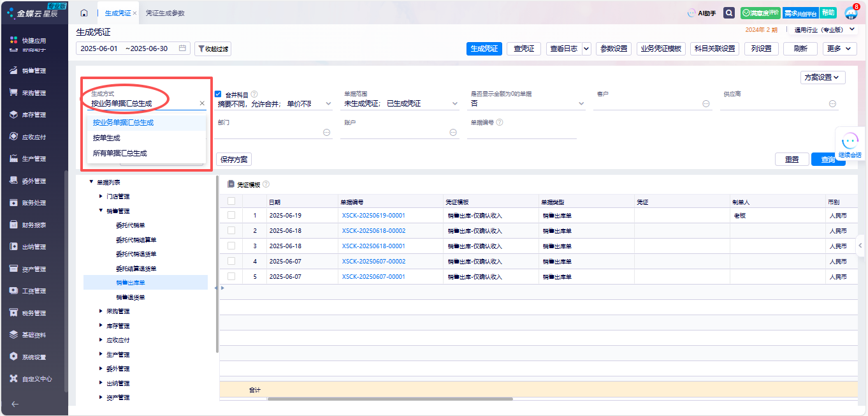Viewport: 868px width, 416px height.
Task: Expand the 方案设置 dropdown
Action: pyautogui.click(x=823, y=77)
